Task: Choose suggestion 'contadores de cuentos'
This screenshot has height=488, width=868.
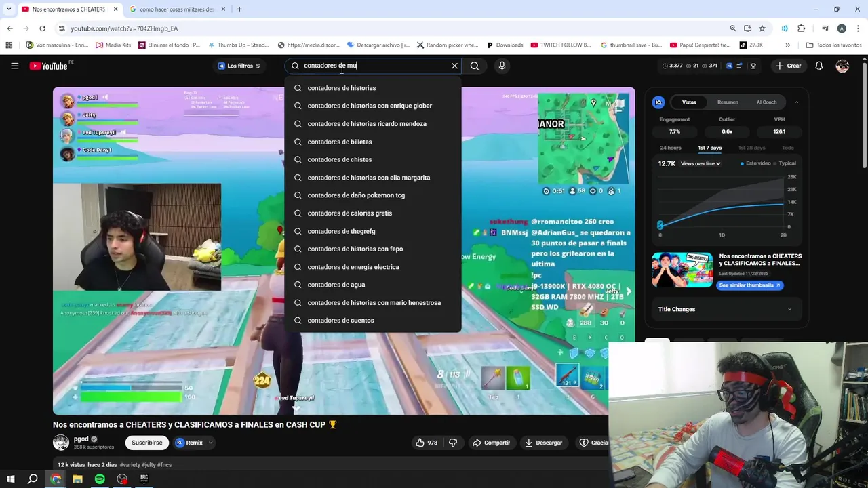Action: click(373, 321)
